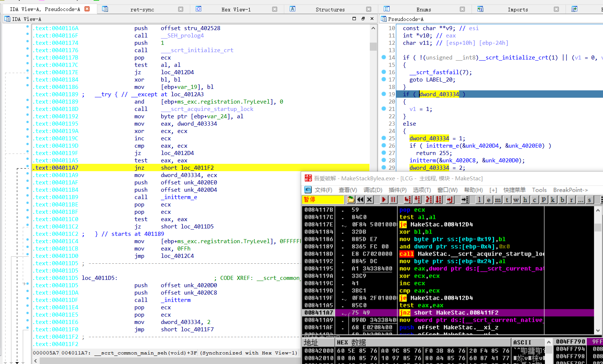603x364 pixels.
Task: Click the Step Over debugger icon
Action: 418,199
